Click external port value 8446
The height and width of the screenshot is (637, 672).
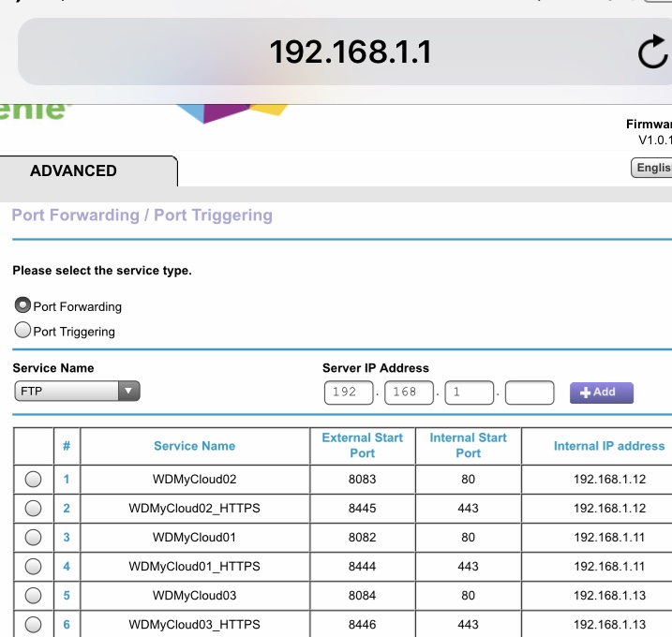coord(362,625)
